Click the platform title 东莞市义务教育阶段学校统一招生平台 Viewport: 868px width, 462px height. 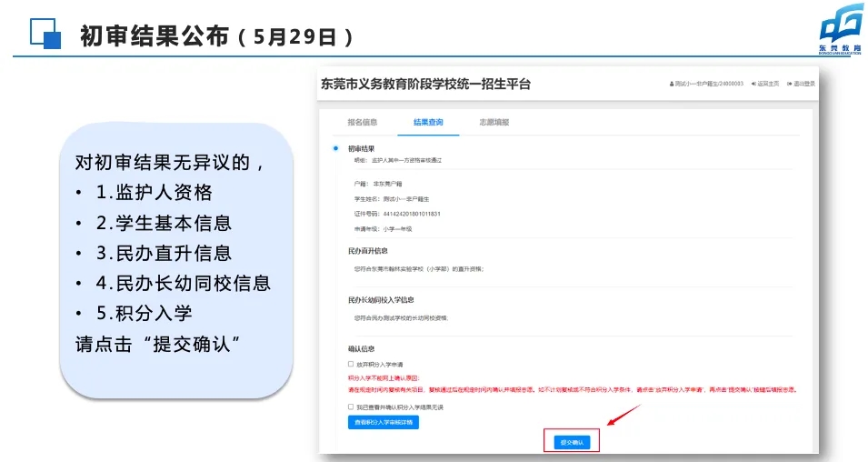[425, 85]
